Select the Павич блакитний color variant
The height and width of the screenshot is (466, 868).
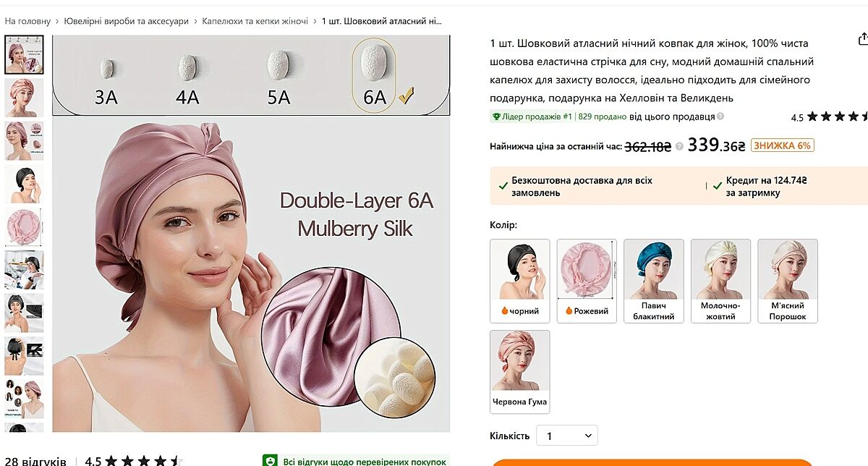coord(654,281)
